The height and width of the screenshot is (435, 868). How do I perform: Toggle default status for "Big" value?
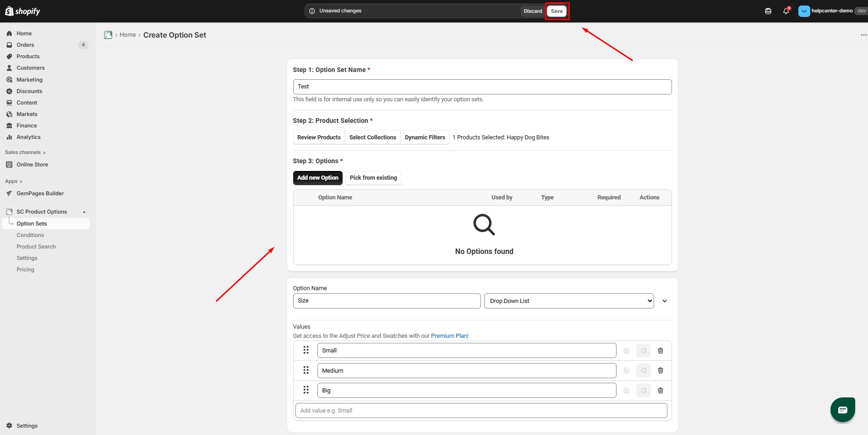[626, 390]
